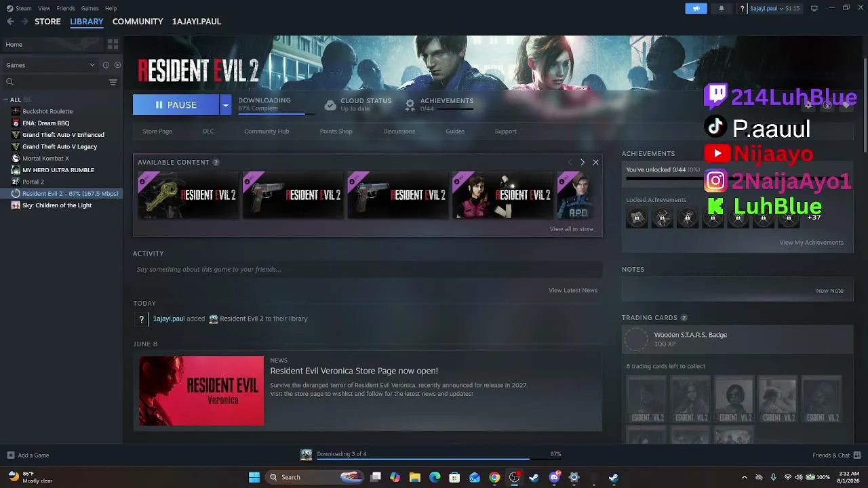Open the question mark help button

tap(743, 8)
